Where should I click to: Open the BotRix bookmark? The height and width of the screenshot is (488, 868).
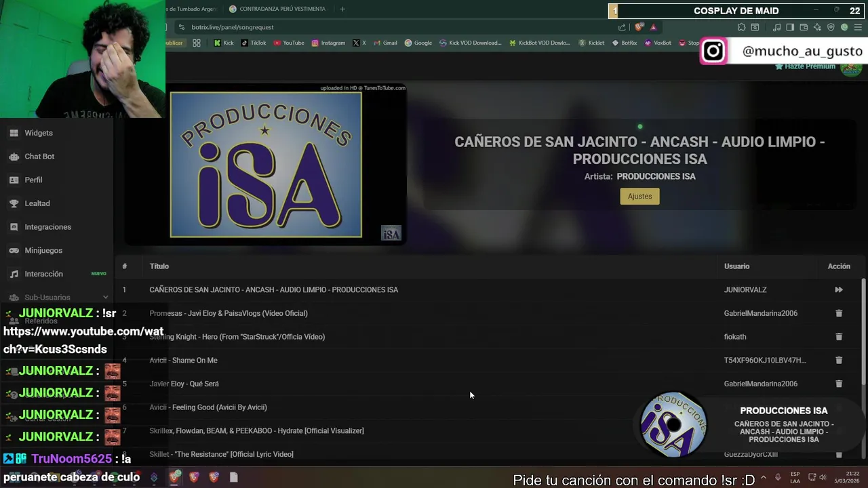click(x=625, y=43)
